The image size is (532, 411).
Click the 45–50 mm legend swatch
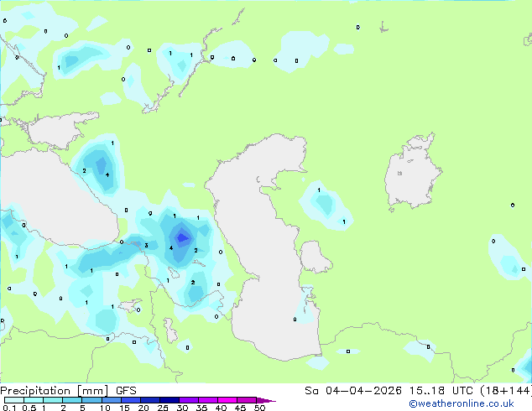[247, 400]
